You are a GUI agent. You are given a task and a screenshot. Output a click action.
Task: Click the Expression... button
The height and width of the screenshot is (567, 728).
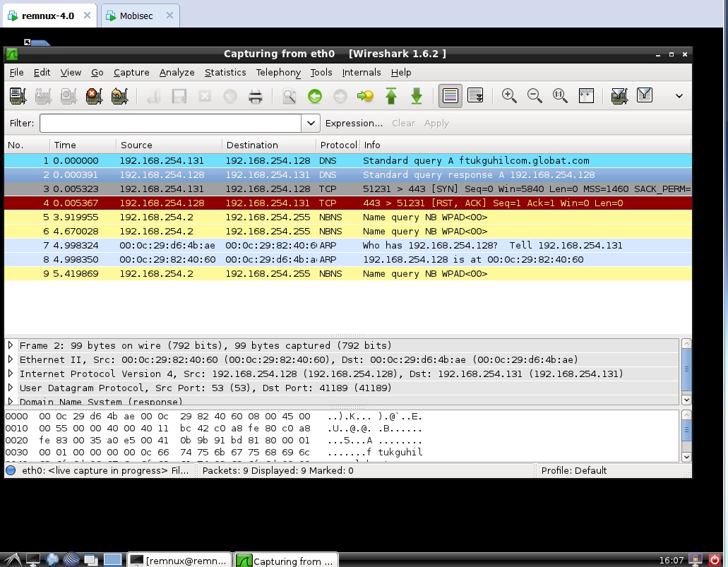click(354, 123)
